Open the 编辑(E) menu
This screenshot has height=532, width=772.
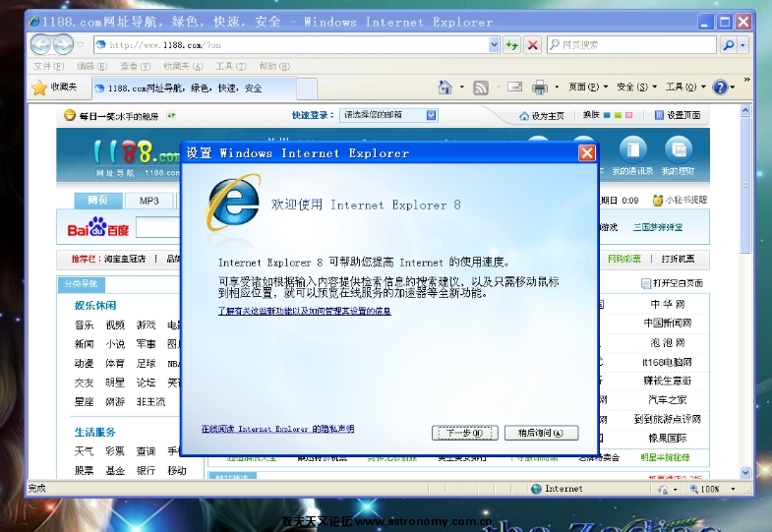(91, 66)
